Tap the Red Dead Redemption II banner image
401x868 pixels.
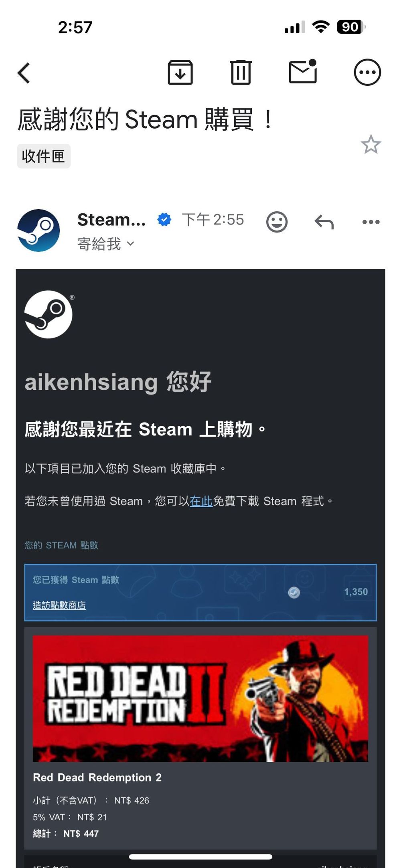coord(200,698)
